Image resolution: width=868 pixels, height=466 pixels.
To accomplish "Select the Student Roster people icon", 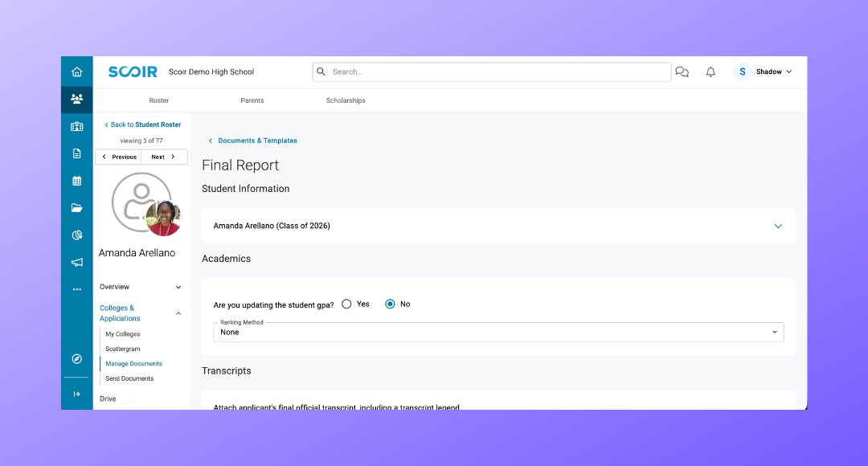I will (76, 99).
